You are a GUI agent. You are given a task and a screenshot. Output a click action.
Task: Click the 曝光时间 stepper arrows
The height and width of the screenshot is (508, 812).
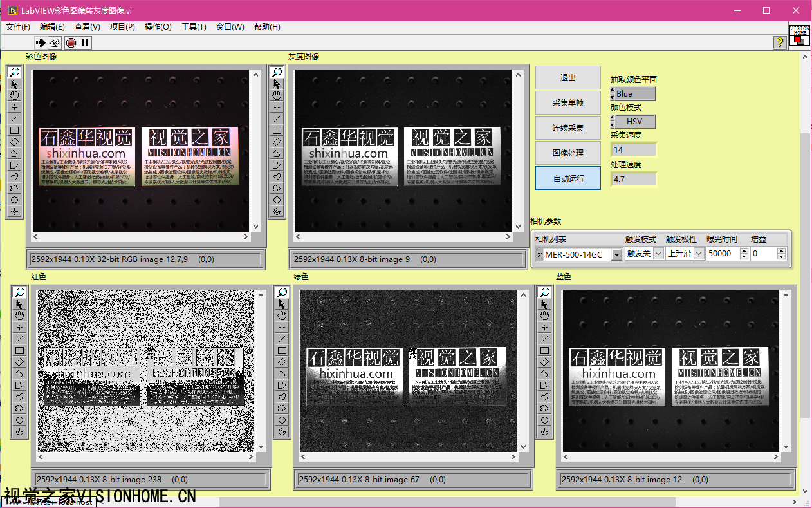point(744,254)
